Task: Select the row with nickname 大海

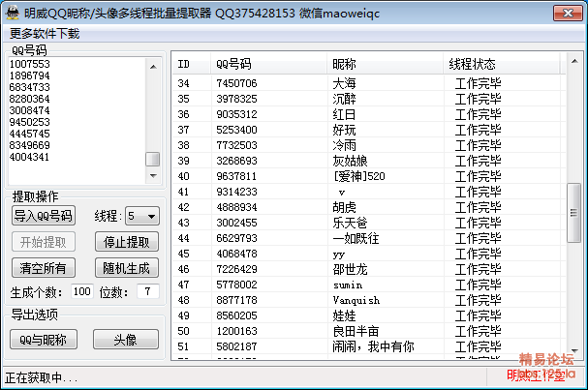Action: (x=369, y=83)
